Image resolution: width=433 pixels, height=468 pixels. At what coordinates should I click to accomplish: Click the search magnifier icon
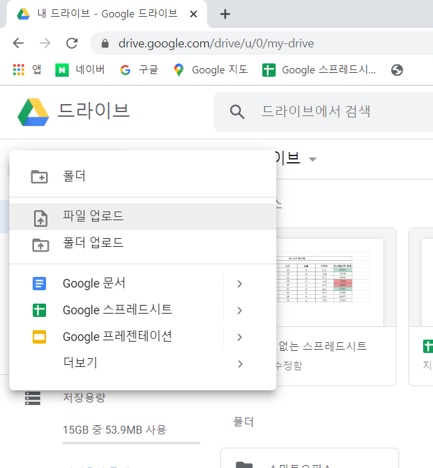(x=237, y=112)
